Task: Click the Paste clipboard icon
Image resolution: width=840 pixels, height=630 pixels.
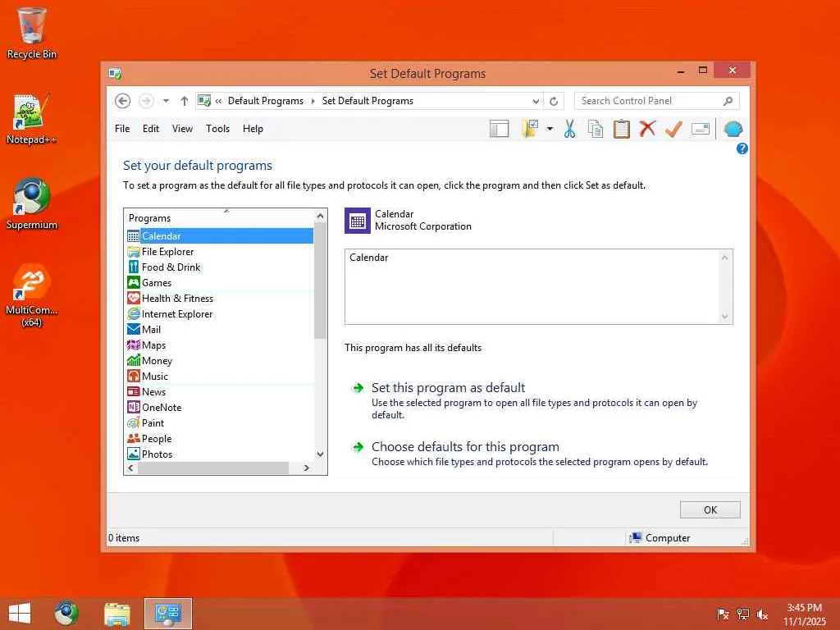Action: pyautogui.click(x=622, y=129)
